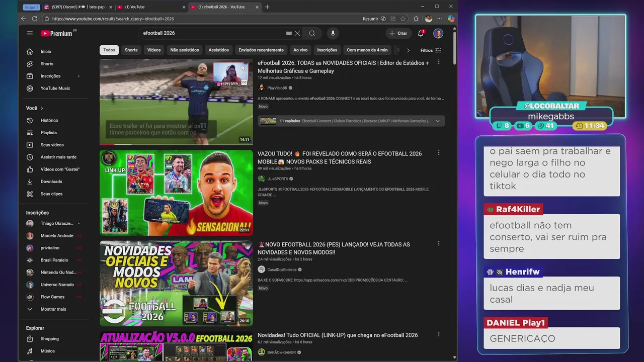The width and height of the screenshot is (644, 362).
Task: Switch to the (1) YouTube browser tab
Action: click(x=150, y=7)
